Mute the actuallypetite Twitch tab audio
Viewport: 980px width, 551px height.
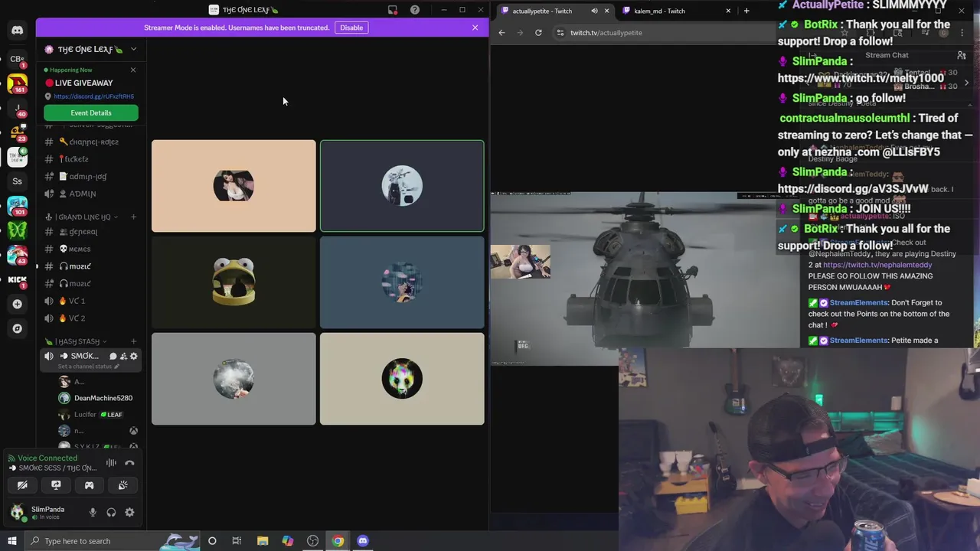594,11
